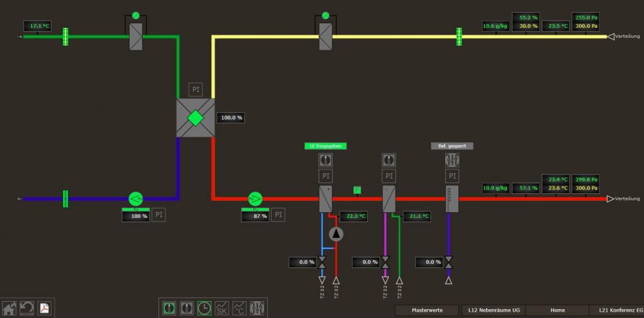Open the °C temperature trend icon
644x318 pixels.
click(x=240, y=308)
